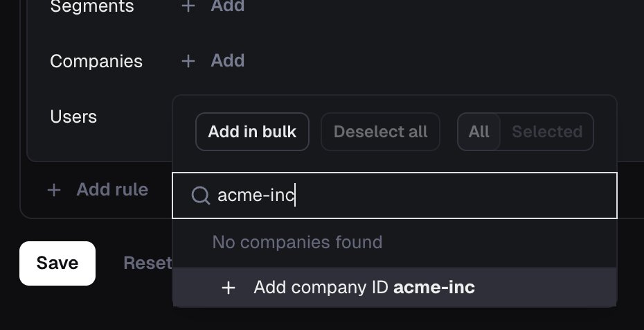Click the Add text for Companies
The height and width of the screenshot is (330, 644).
(x=228, y=61)
